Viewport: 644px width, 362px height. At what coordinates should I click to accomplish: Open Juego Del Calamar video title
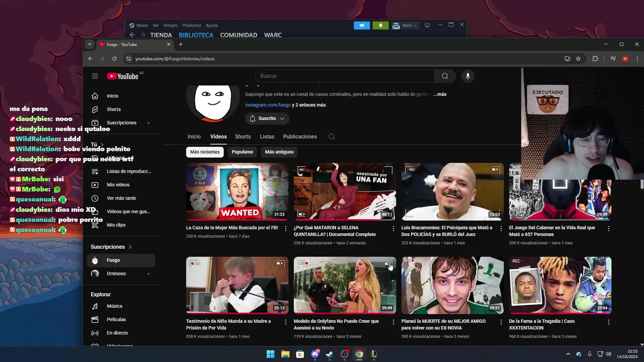tap(552, 231)
